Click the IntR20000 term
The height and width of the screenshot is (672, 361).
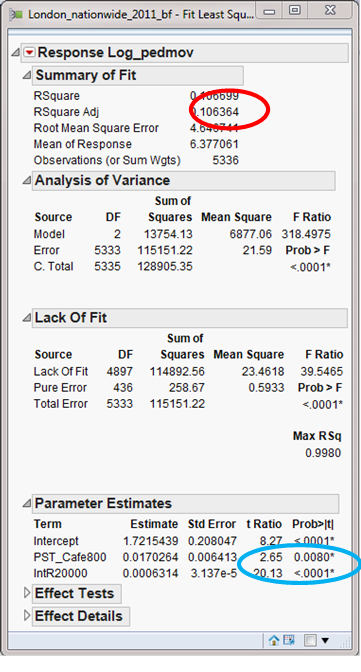coord(60,573)
